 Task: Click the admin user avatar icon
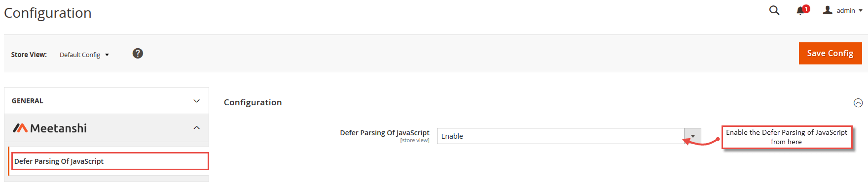pos(828,10)
